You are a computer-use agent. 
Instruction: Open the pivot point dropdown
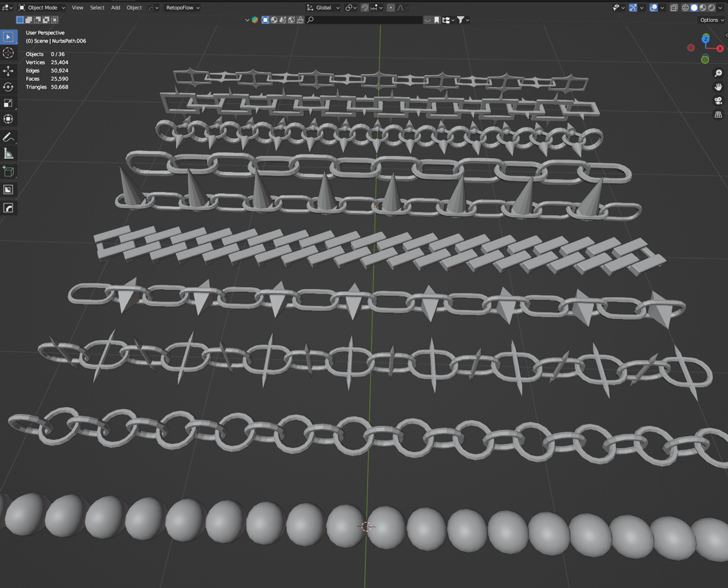click(351, 8)
